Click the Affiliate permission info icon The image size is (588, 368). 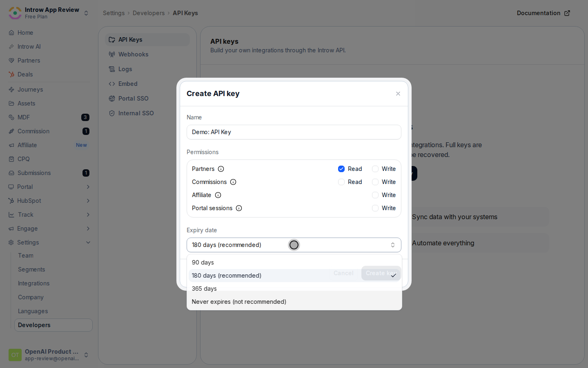coord(218,195)
